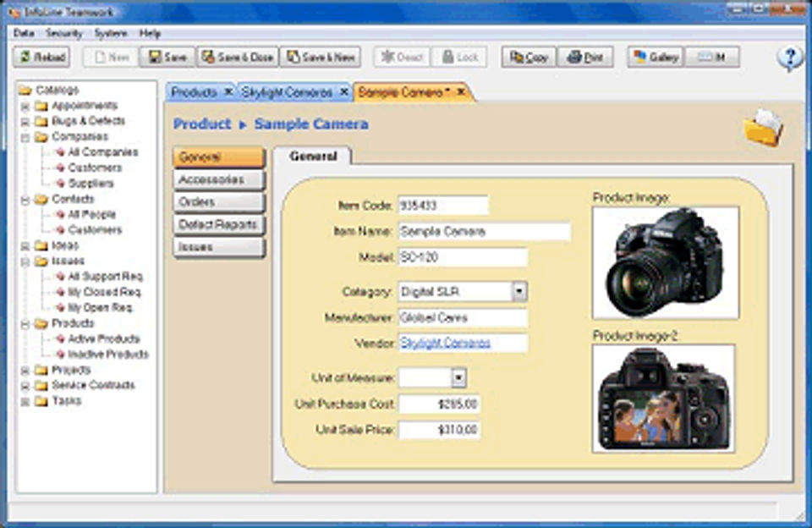Select Active Products in the tree
The width and height of the screenshot is (812, 528).
[103, 339]
